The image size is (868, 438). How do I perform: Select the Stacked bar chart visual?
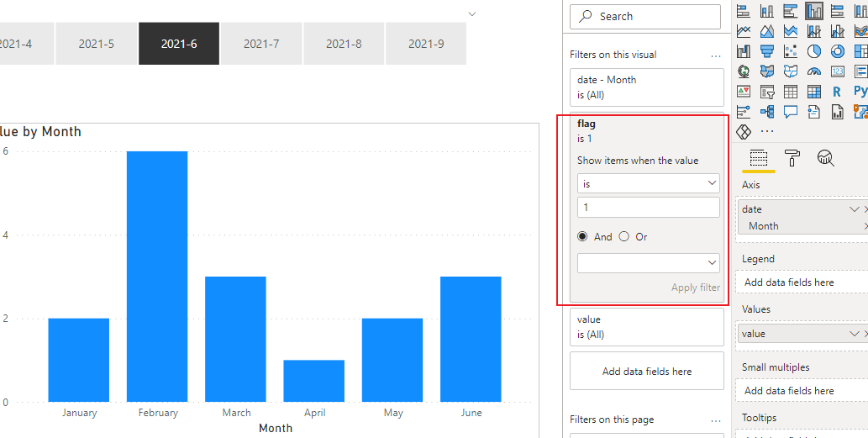point(744,11)
